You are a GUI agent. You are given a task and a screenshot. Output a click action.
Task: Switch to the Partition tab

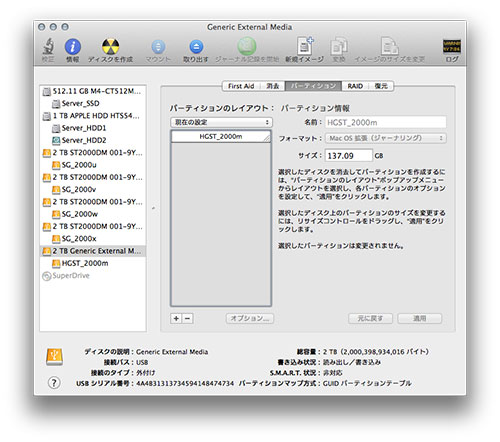pos(313,86)
